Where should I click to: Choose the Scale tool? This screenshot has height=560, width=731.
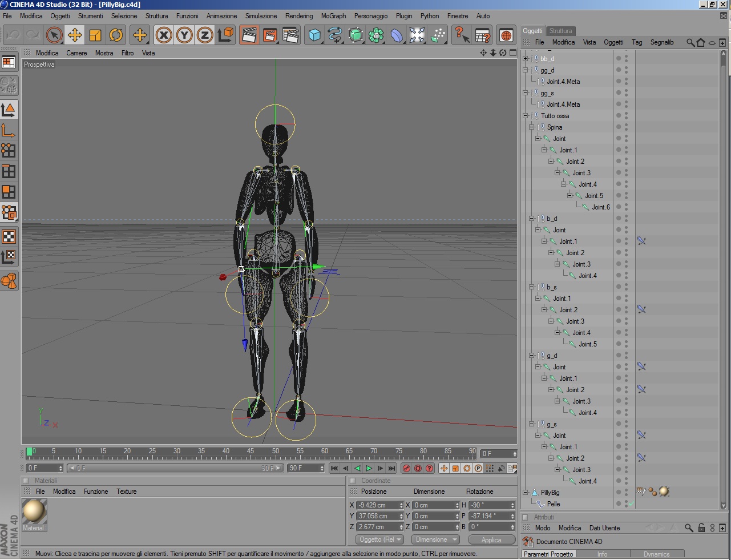(x=95, y=35)
